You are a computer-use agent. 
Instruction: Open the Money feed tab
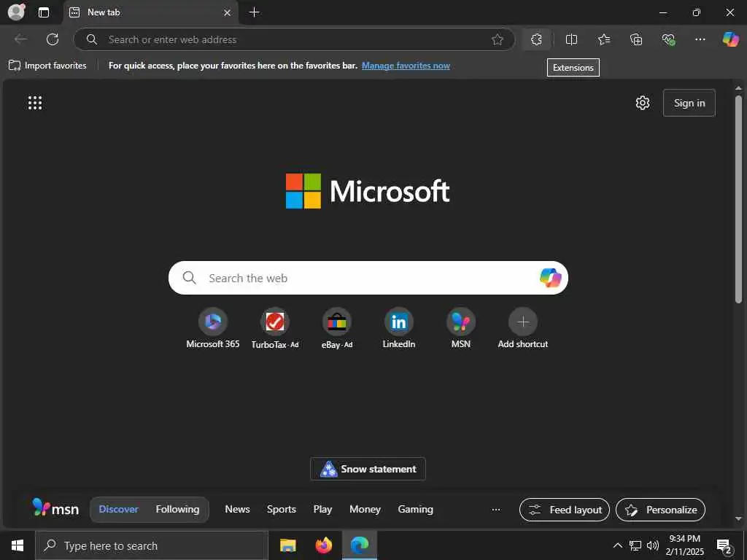click(x=365, y=510)
